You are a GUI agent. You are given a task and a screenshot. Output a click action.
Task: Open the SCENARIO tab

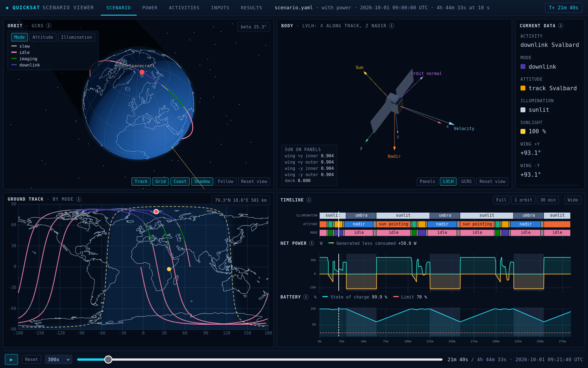[x=118, y=8]
